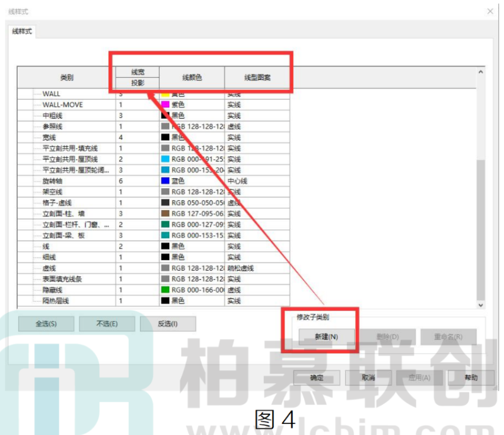Open the green color swatch of 隐藏线
This screenshot has width=504, height=435.
(165, 290)
